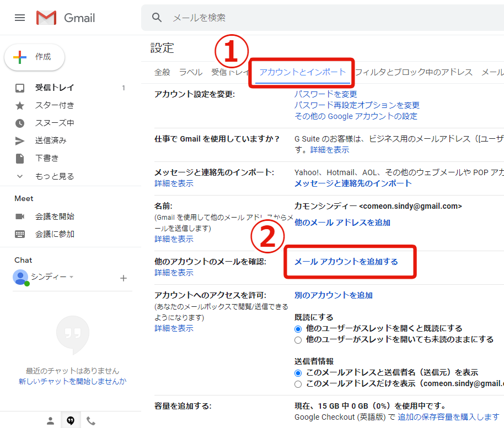This screenshot has height=428, width=504.
Task: Expand もっと見る in the sidebar
Action: [x=55, y=176]
